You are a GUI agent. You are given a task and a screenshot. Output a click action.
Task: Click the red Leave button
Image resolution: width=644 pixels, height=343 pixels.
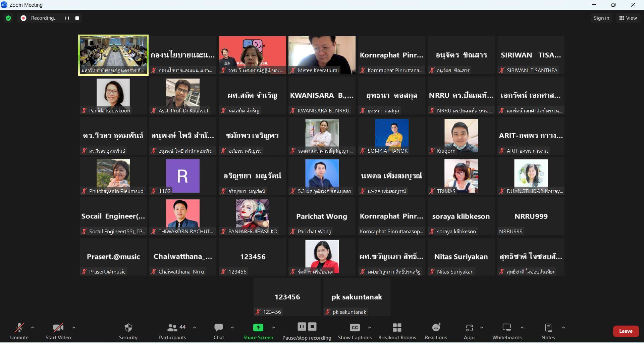(x=626, y=331)
